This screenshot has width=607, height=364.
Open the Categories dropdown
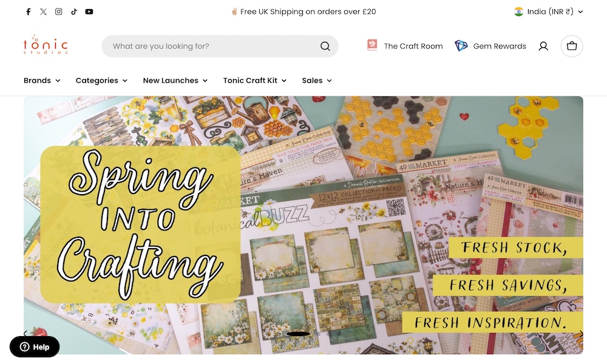pos(101,81)
